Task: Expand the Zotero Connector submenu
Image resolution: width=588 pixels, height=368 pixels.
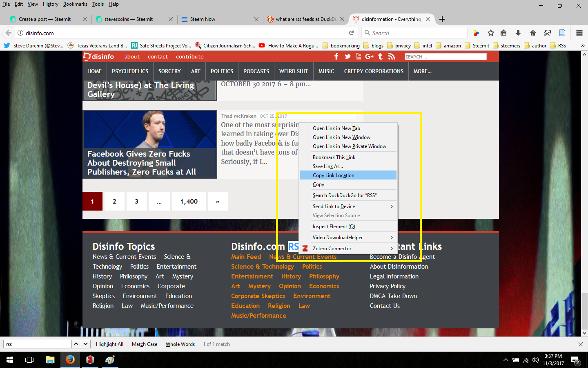Action: (348, 249)
